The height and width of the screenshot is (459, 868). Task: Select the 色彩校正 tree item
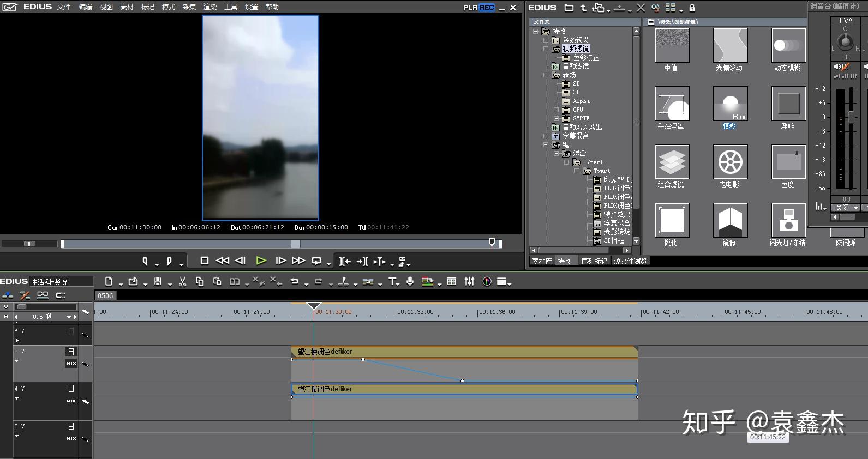[x=585, y=57]
